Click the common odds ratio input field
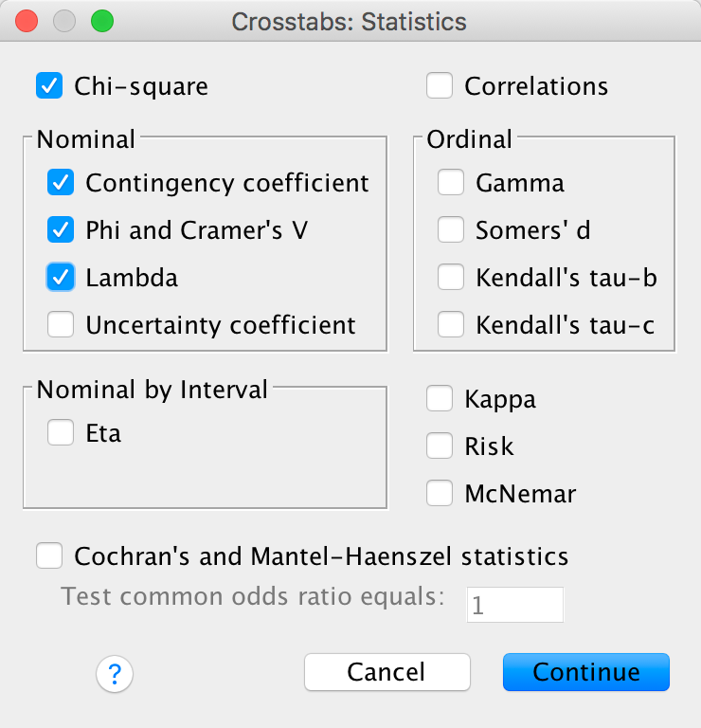Screen dimensions: 701x728 click(514, 605)
